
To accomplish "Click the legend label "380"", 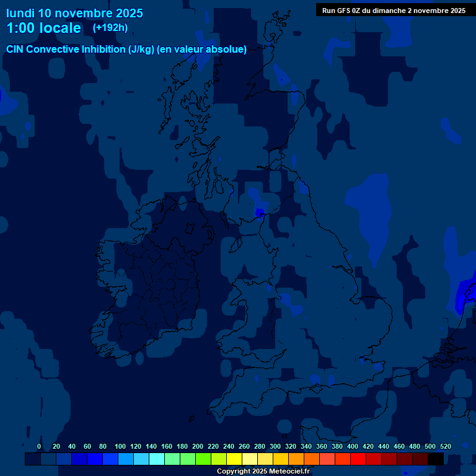I will point(337,446).
